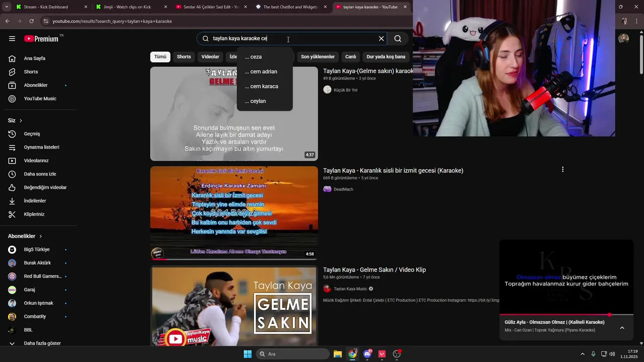Open the Erdinçle Karaoke Zamanı thumbnail
Image resolution: width=644 pixels, height=362 pixels.
point(234,213)
